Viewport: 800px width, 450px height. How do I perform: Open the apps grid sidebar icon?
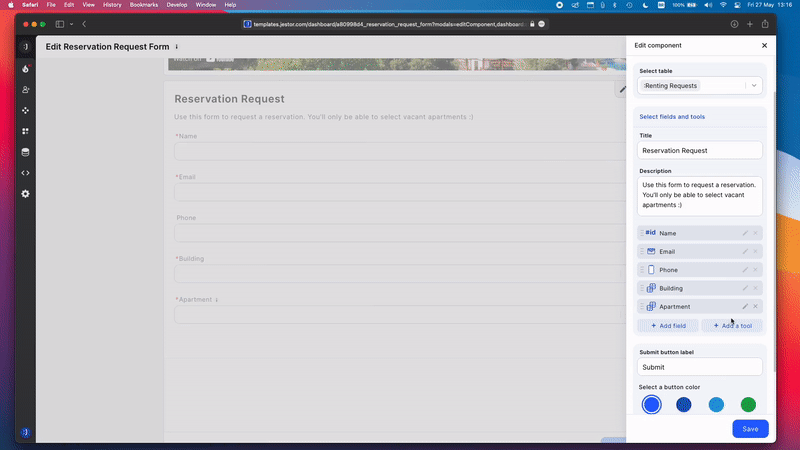tap(26, 131)
